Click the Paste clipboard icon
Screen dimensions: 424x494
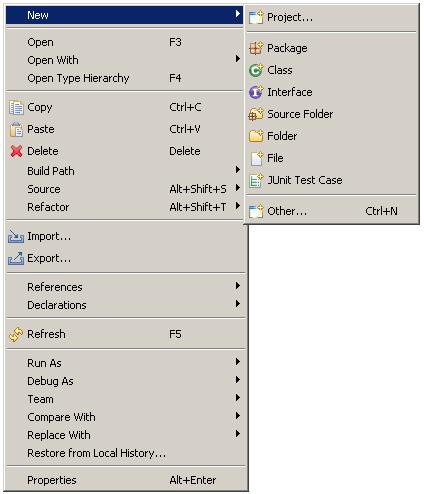(x=16, y=129)
